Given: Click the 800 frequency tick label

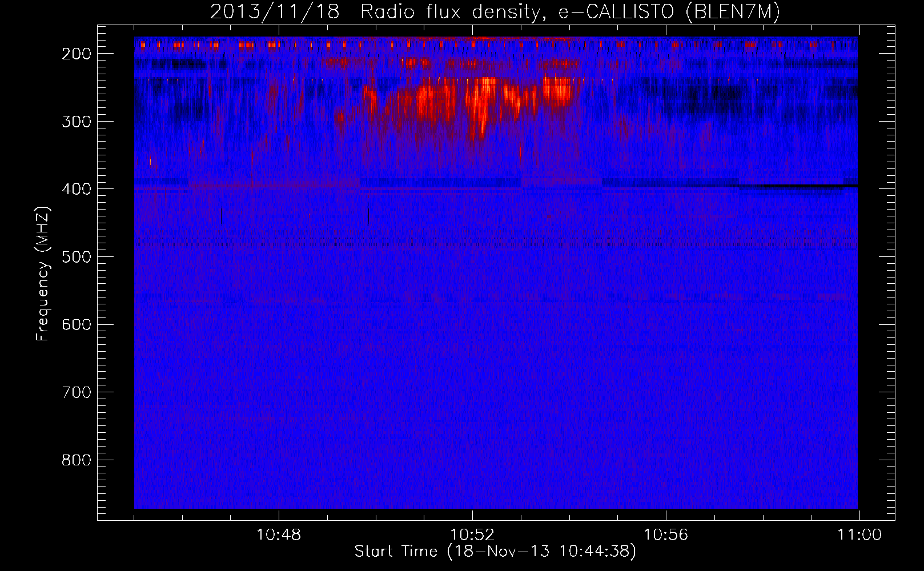Looking at the screenshot, I should pos(77,460).
